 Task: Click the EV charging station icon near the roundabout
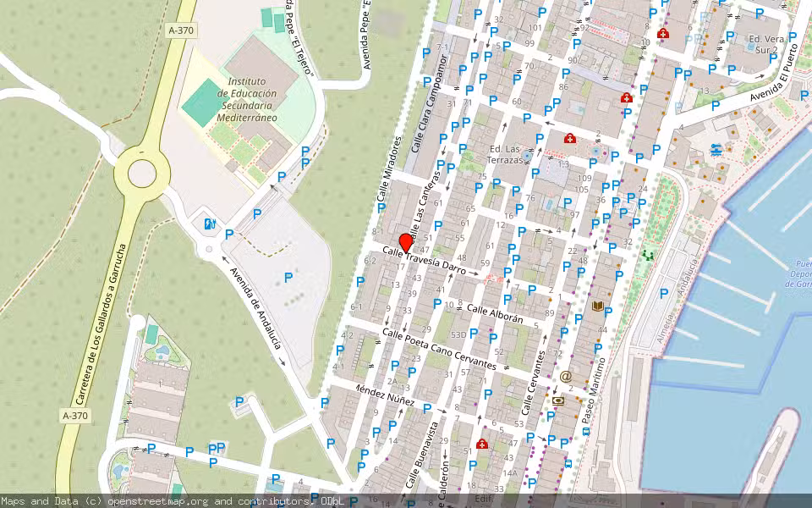click(x=208, y=224)
